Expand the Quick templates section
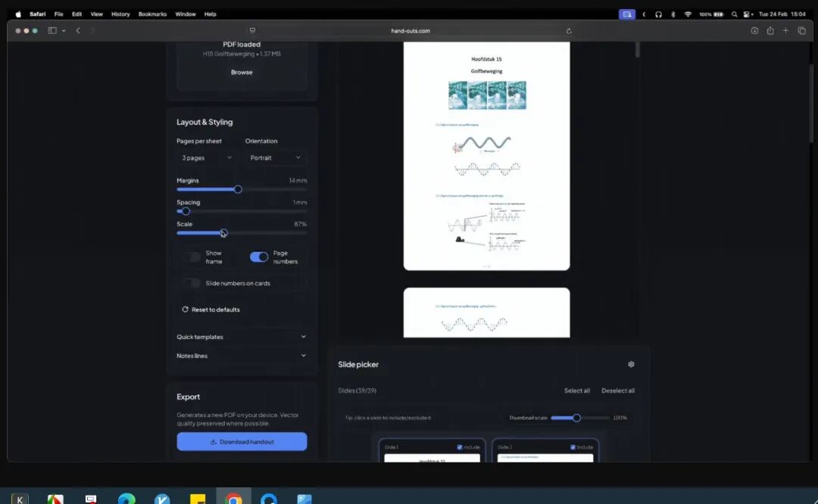 [x=242, y=337]
